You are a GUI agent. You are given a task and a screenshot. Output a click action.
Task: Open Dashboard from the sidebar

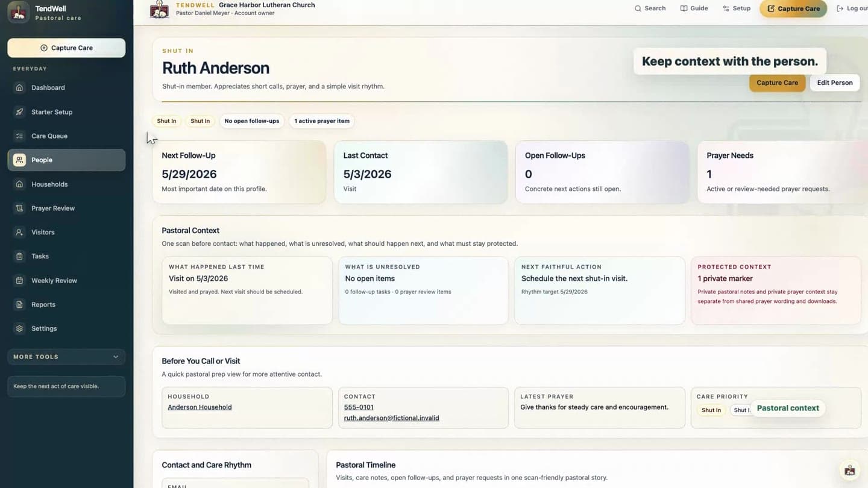pos(66,88)
